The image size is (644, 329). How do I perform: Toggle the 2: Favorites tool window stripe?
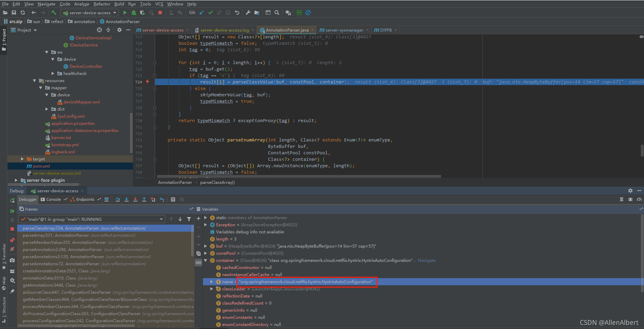[x=4, y=257]
